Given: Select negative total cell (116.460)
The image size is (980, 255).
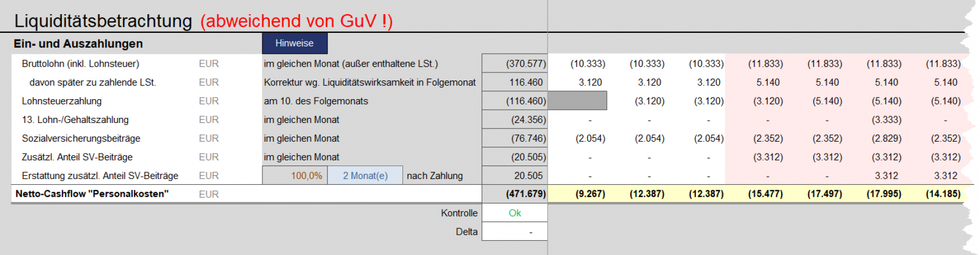Looking at the screenshot, I should [515, 101].
